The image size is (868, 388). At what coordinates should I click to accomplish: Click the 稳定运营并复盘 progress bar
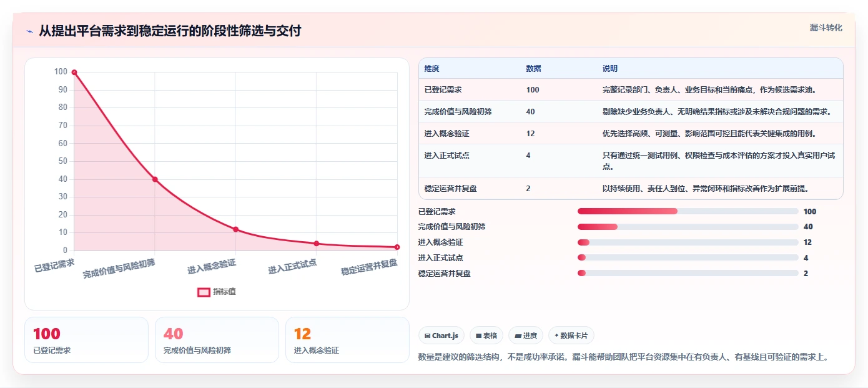point(688,273)
